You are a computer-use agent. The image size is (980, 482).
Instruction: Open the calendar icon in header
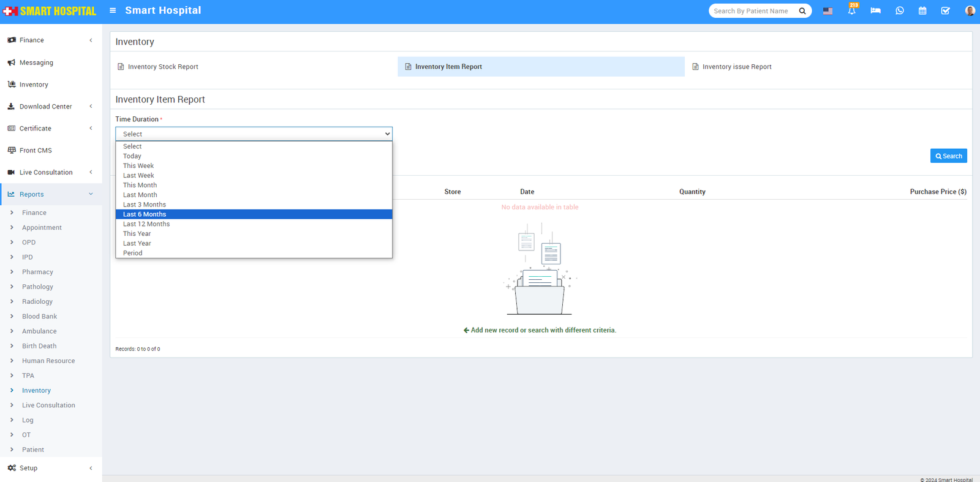tap(922, 11)
